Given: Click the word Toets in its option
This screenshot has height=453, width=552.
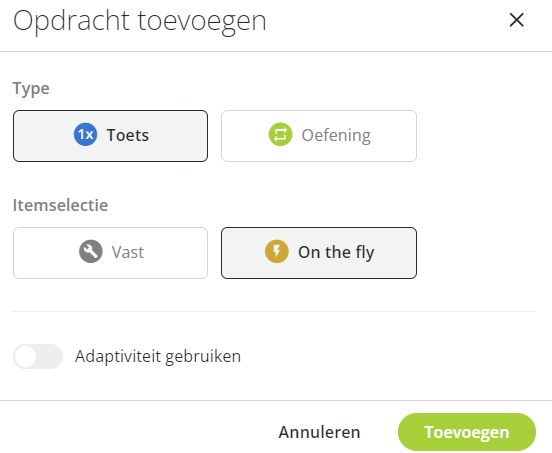Looking at the screenshot, I should (128, 135).
